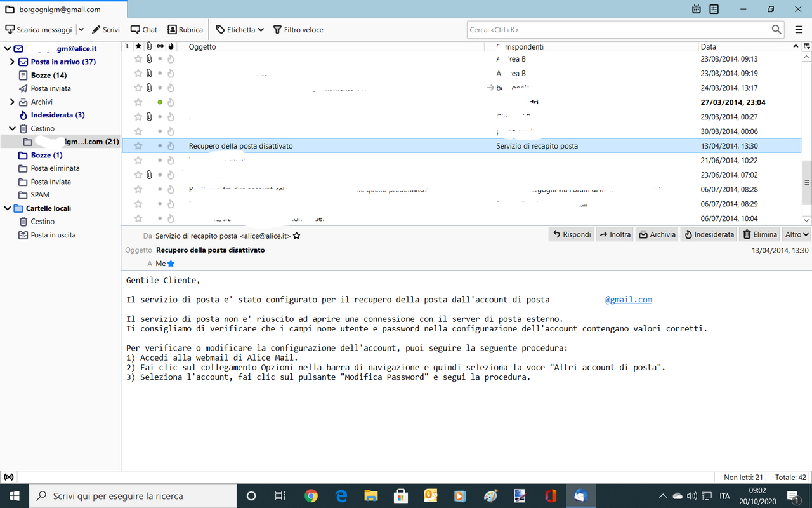The height and width of the screenshot is (508, 812).
Task: Select the Bozze (1) folder
Action: click(x=46, y=156)
